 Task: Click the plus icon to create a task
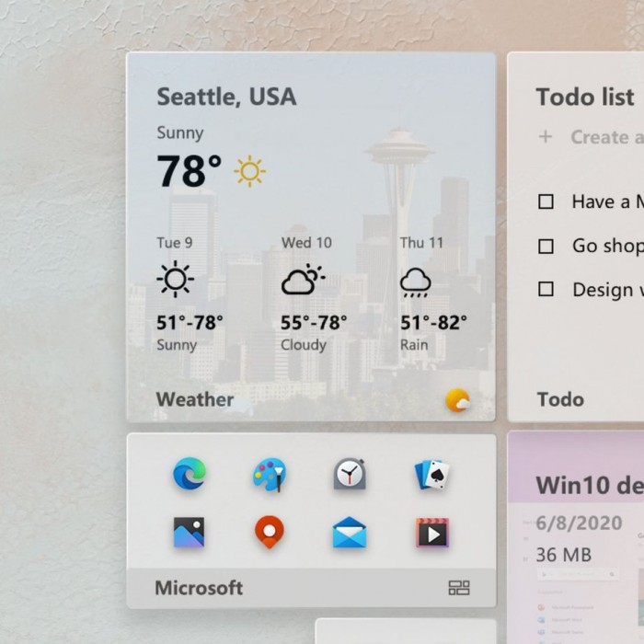point(546,136)
